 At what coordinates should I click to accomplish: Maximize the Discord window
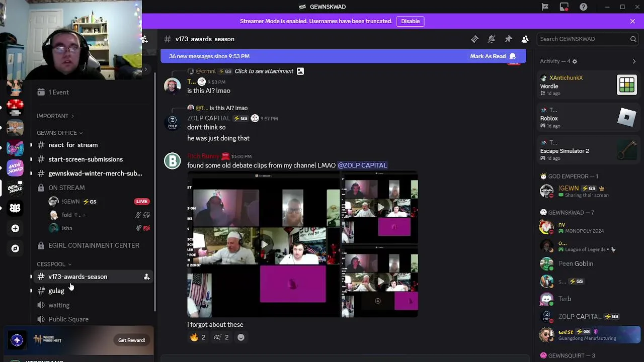click(x=622, y=7)
